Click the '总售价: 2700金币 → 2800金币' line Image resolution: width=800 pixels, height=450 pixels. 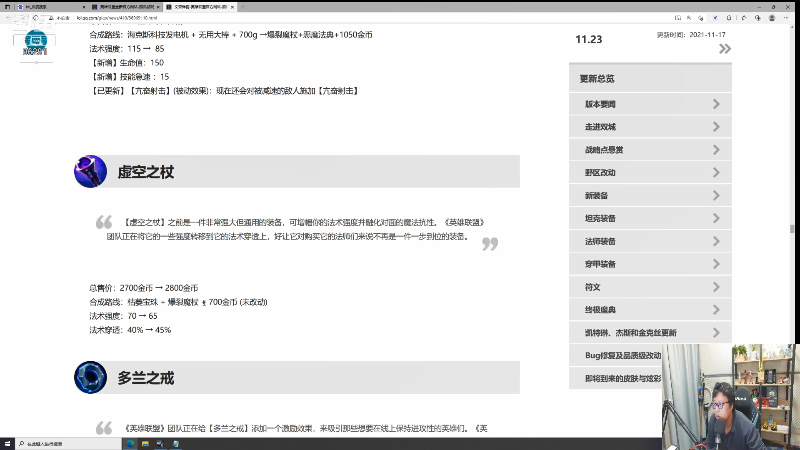pyautogui.click(x=143, y=288)
